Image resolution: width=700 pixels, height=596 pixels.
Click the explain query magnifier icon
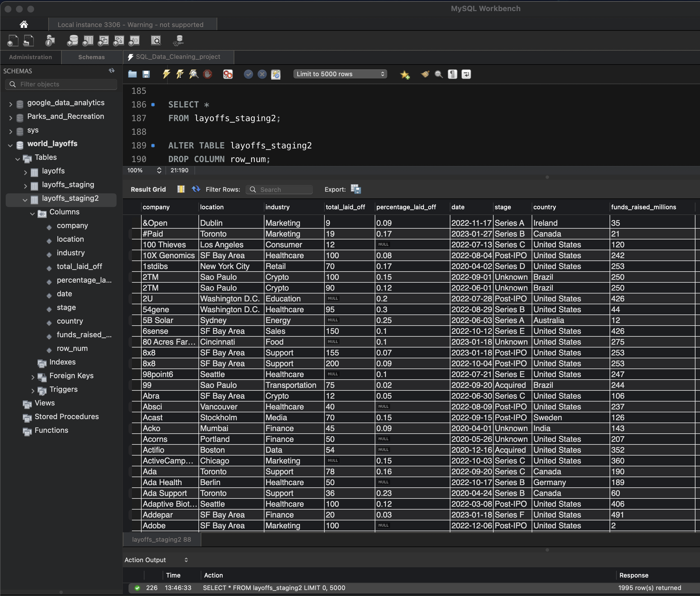pyautogui.click(x=194, y=74)
